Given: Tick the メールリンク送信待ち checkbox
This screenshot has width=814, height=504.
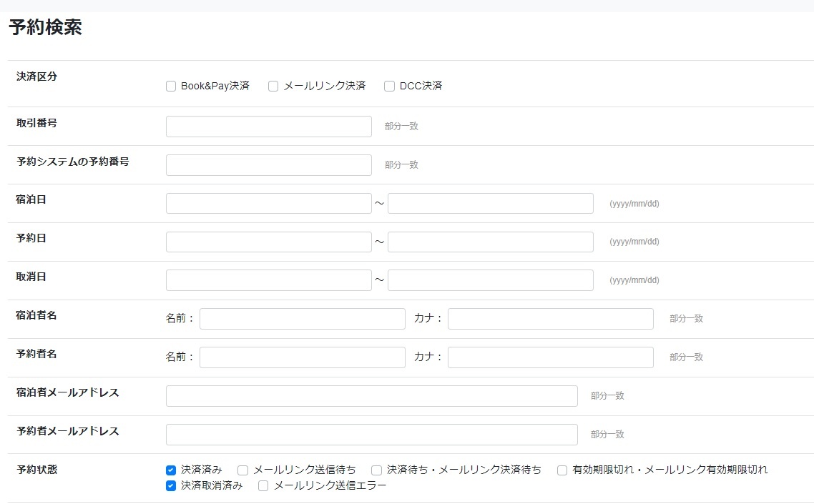Looking at the screenshot, I should [x=242, y=470].
